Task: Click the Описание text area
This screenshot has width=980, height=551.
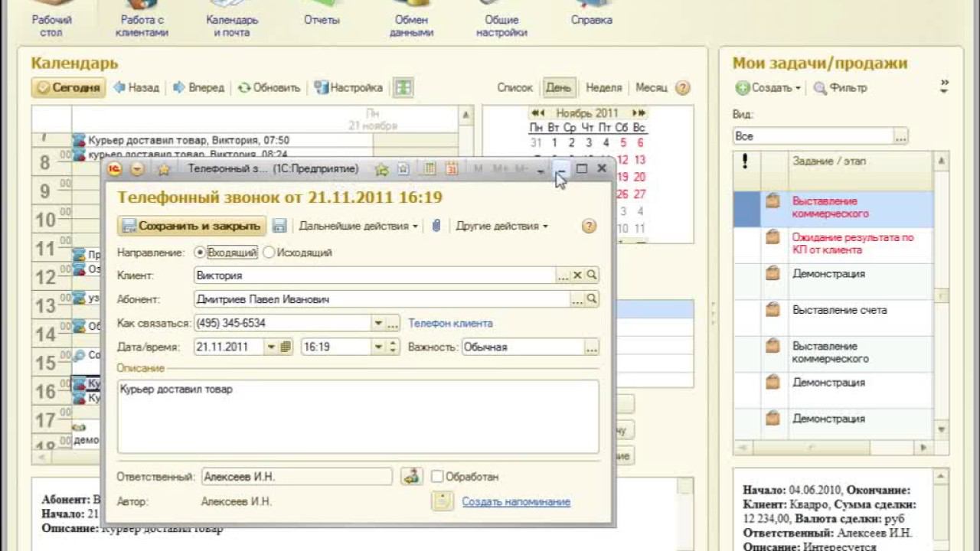Action: click(x=358, y=416)
